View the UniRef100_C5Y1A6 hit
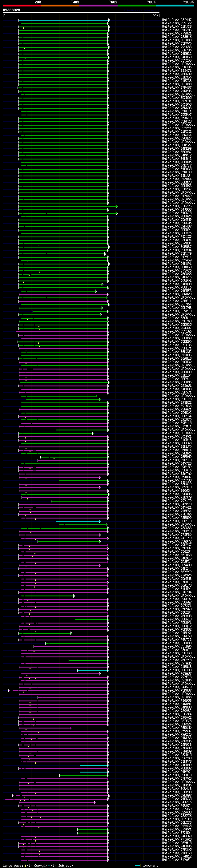The width and height of the screenshot is (197, 868). (x=177, y=332)
